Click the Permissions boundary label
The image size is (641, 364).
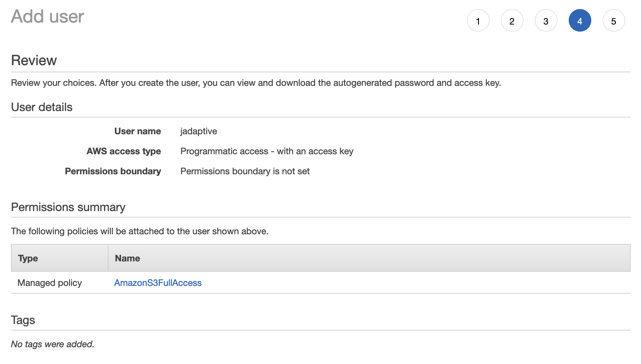113,171
